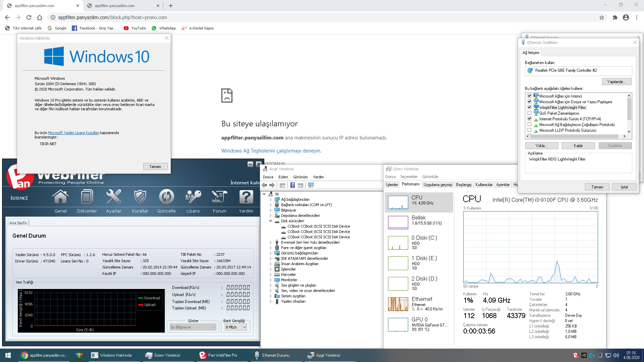Switch to Başlangıç tab
Screen dimensions: 644x362
464,185
